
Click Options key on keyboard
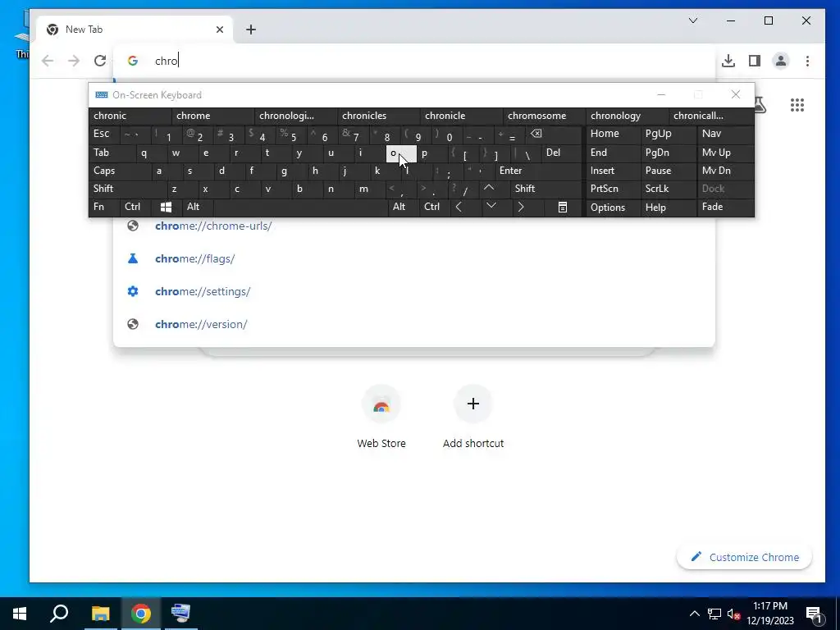pyautogui.click(x=612, y=208)
